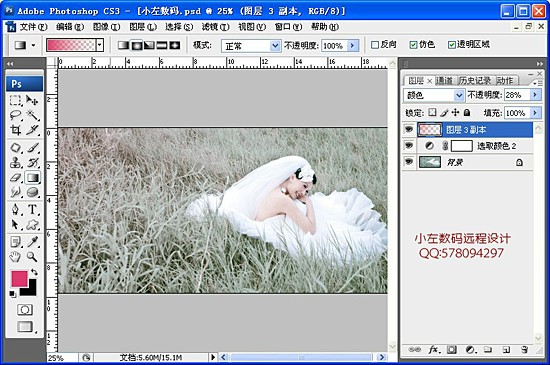Image resolution: width=550 pixels, height=365 pixels.
Task: Open the 编辑(E) menu
Action: point(70,27)
